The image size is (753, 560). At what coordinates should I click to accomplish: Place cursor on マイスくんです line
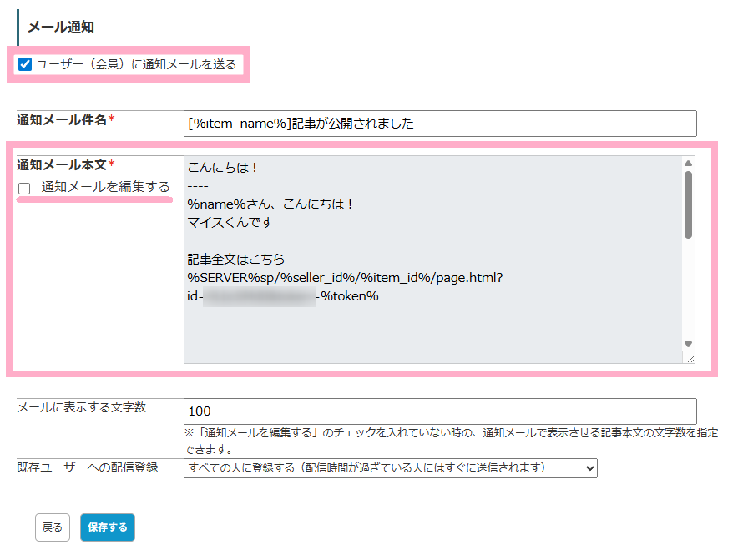click(x=230, y=223)
